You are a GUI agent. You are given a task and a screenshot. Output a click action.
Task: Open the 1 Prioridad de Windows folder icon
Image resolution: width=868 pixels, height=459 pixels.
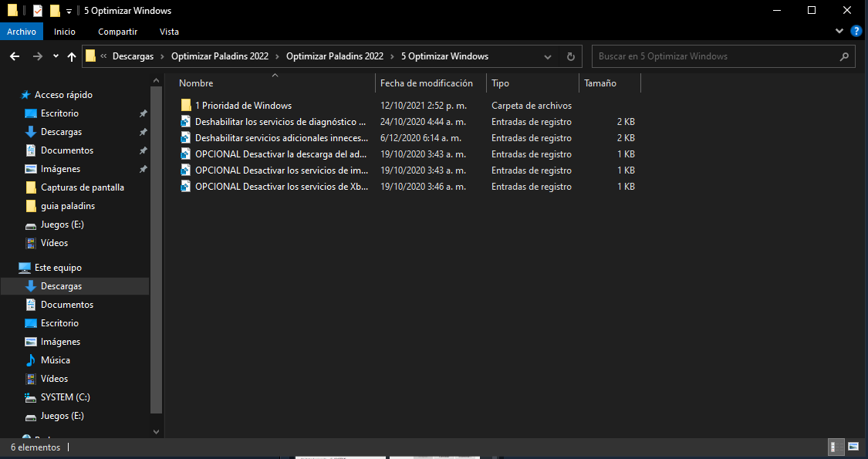pos(186,105)
